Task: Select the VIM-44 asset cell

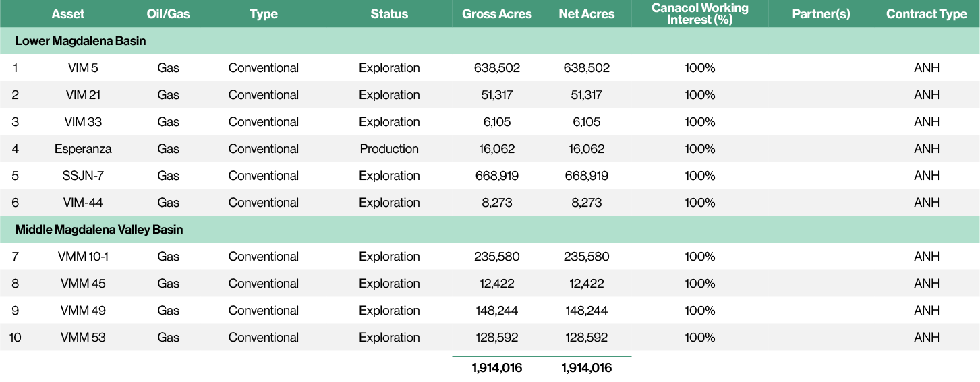Action: (x=83, y=203)
